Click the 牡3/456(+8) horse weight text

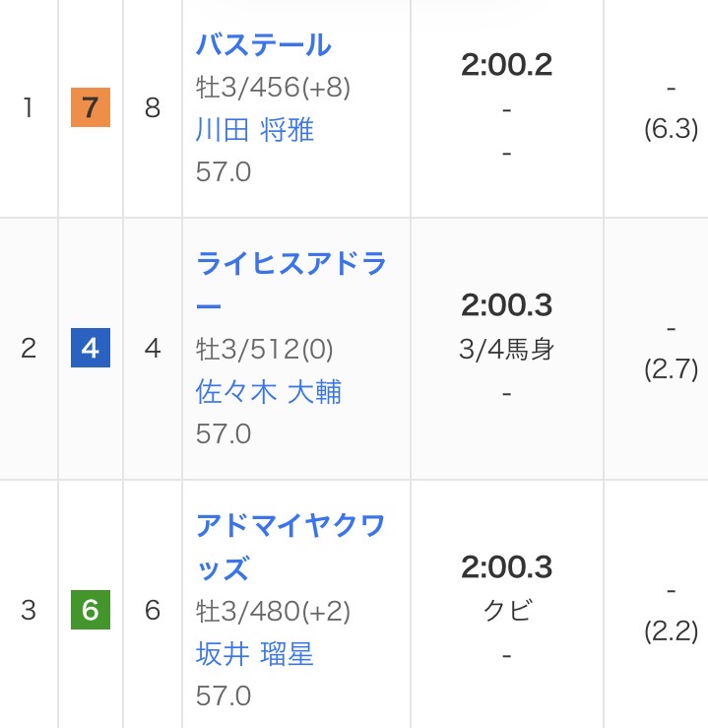[274, 88]
